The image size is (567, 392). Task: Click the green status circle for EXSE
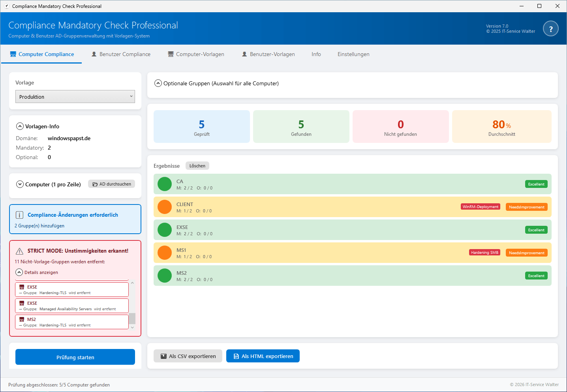pyautogui.click(x=165, y=230)
